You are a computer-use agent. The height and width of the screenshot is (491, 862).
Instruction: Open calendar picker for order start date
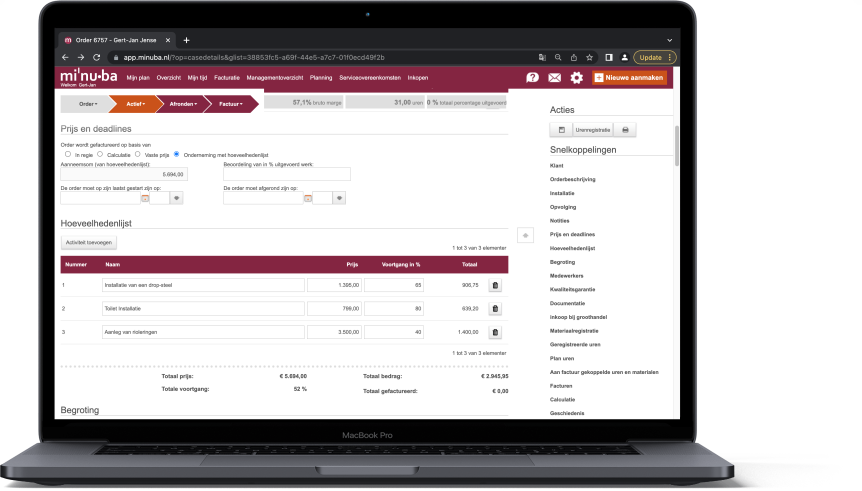[x=144, y=198]
